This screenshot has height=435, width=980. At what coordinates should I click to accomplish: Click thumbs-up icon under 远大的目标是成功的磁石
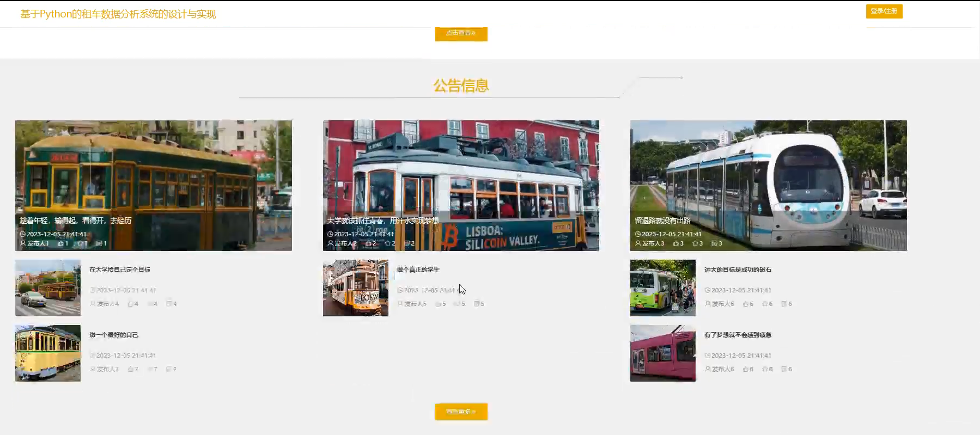[x=745, y=304]
